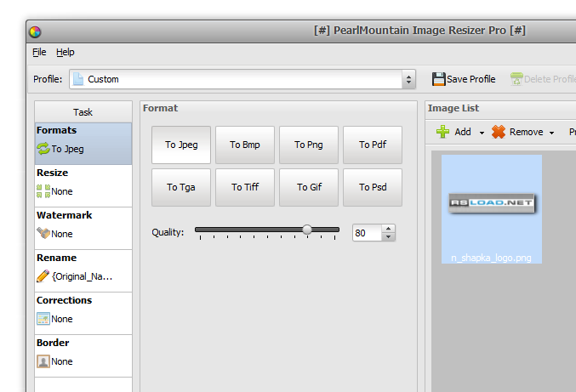Image resolution: width=576 pixels, height=392 pixels.
Task: Click the Image List panel title
Action: pos(453,108)
